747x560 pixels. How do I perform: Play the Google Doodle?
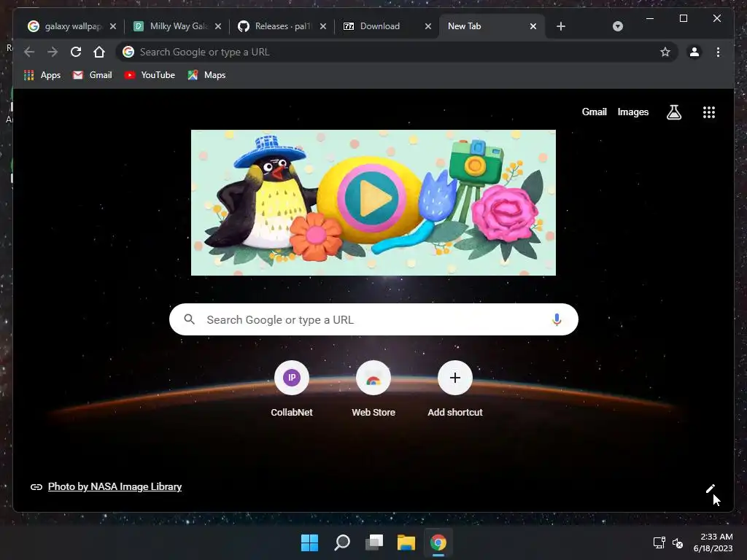pos(372,198)
